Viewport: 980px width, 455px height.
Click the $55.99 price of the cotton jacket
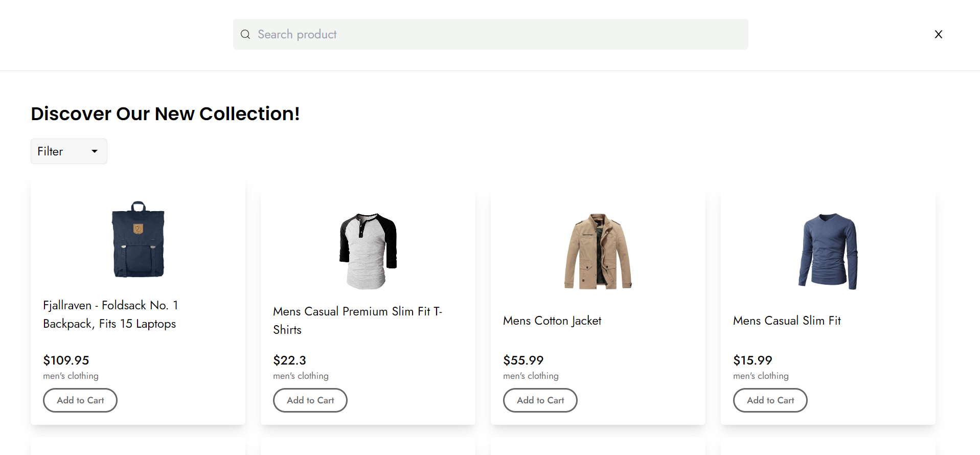click(523, 360)
